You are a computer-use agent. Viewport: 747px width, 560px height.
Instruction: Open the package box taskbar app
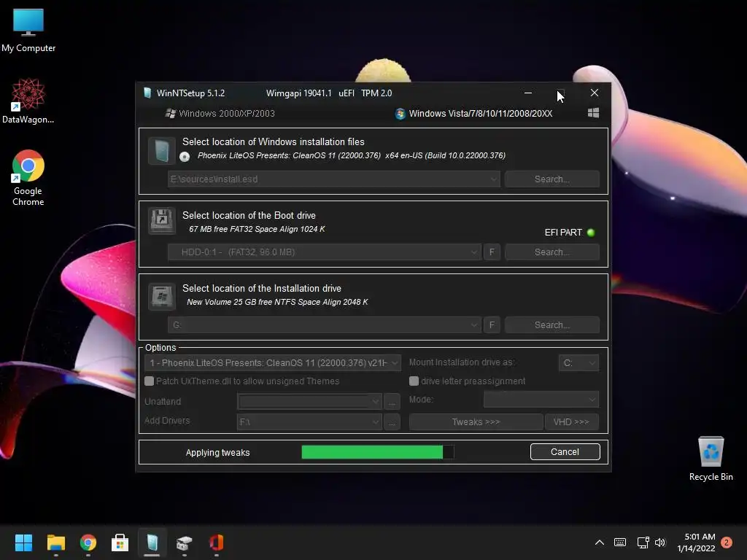point(184,542)
